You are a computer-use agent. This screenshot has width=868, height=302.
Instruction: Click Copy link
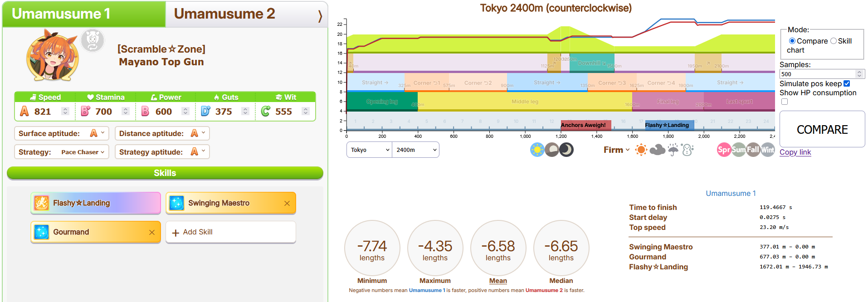[795, 152]
